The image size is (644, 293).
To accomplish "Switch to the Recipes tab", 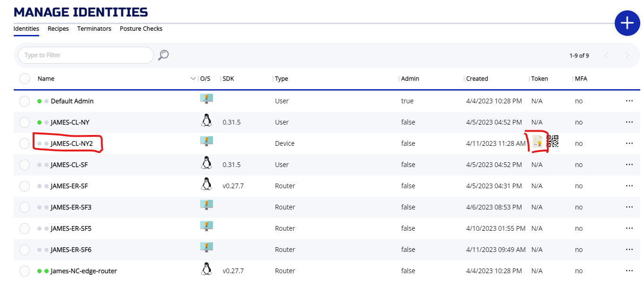I will coord(58,29).
